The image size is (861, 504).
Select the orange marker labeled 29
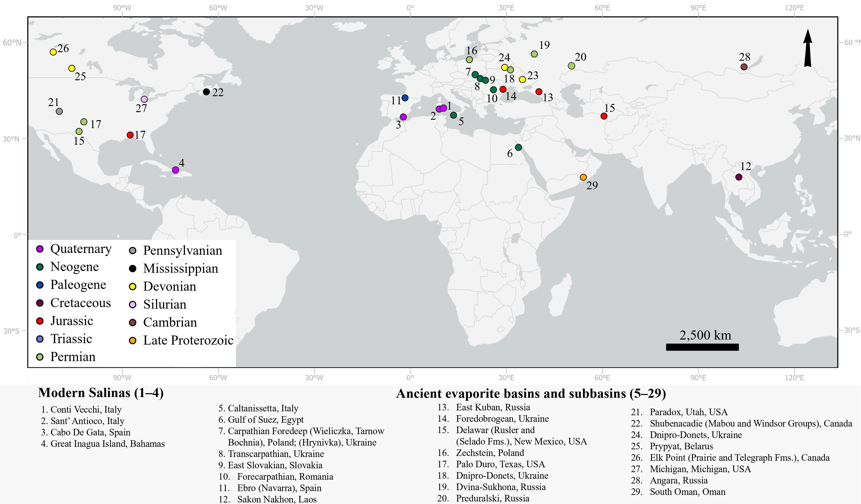point(583,177)
